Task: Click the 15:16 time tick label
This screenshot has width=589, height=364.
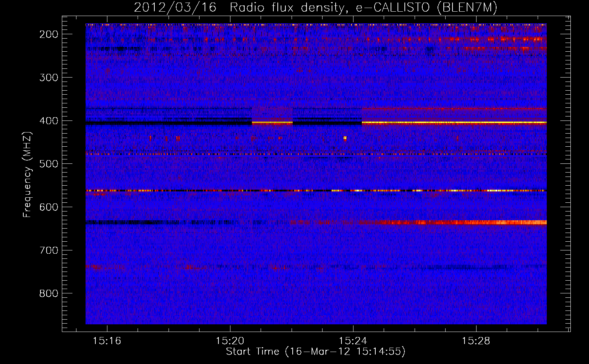Action: 107,341
